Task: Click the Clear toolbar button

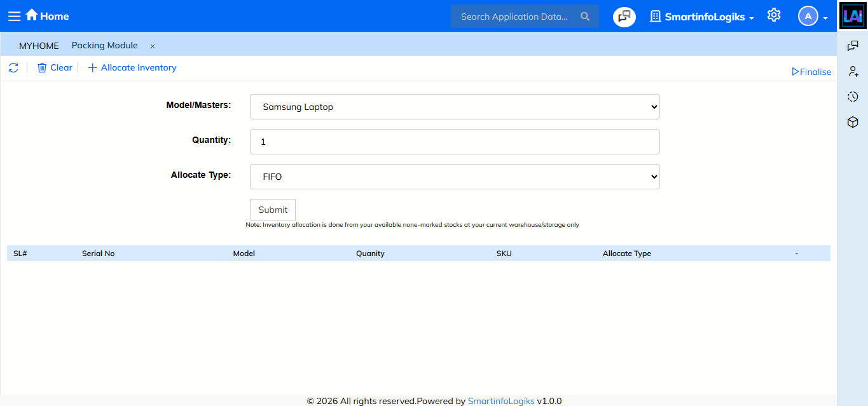Action: coord(55,68)
